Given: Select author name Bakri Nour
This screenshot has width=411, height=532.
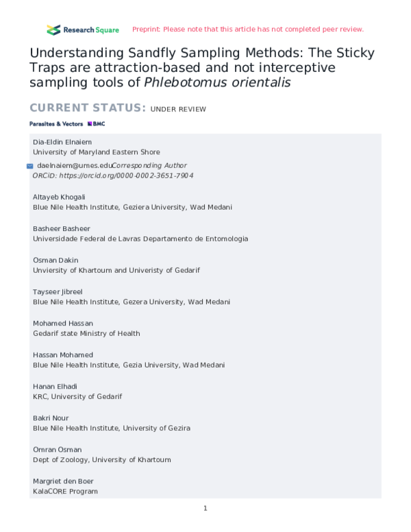Looking at the screenshot, I should coord(51,418).
